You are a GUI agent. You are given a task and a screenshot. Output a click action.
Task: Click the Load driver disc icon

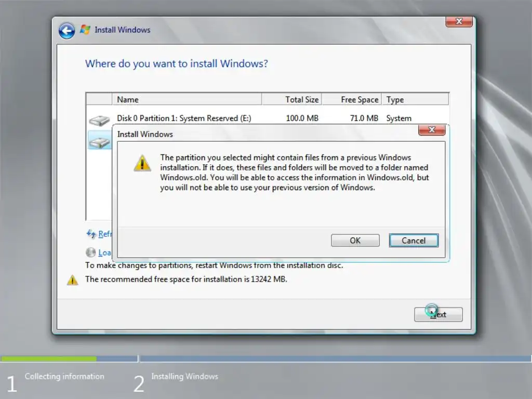tap(90, 252)
